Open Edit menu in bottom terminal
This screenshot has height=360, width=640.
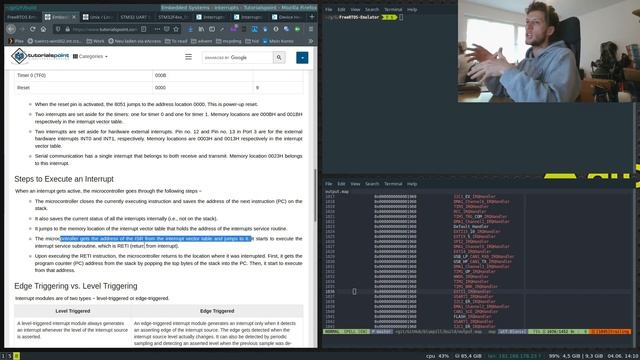tap(341, 184)
